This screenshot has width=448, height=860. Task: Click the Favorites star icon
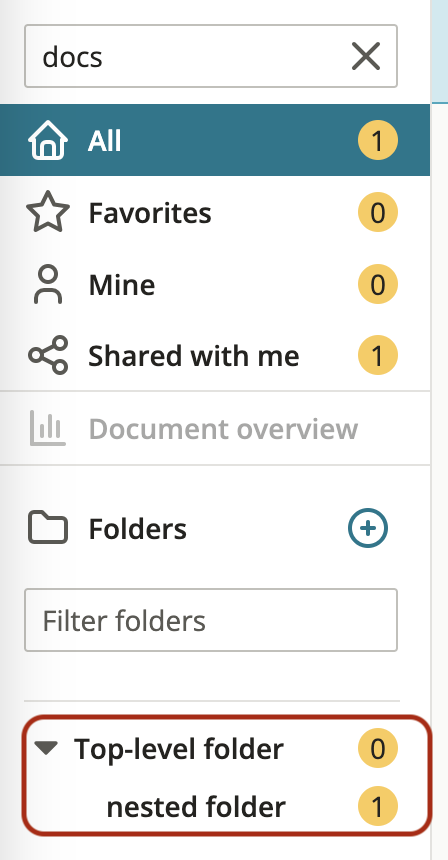tap(48, 212)
